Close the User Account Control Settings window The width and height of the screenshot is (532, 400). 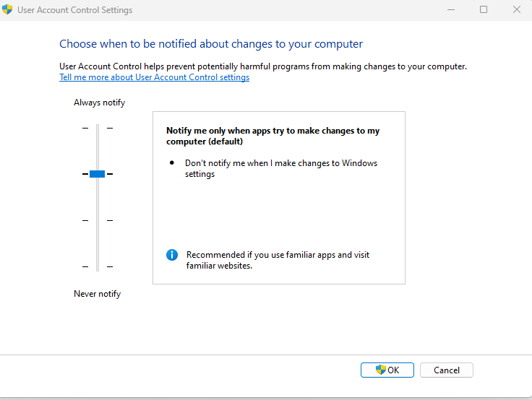[516, 10]
